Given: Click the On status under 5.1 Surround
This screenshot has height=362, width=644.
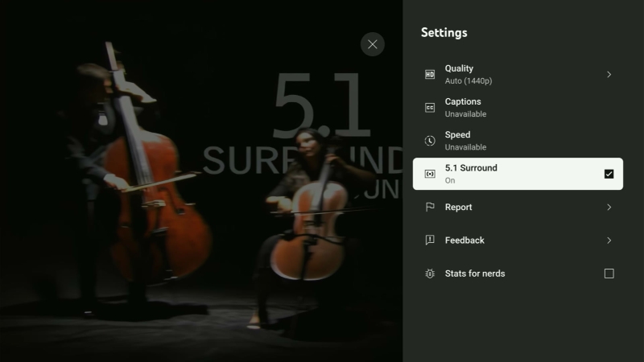Looking at the screenshot, I should point(450,180).
